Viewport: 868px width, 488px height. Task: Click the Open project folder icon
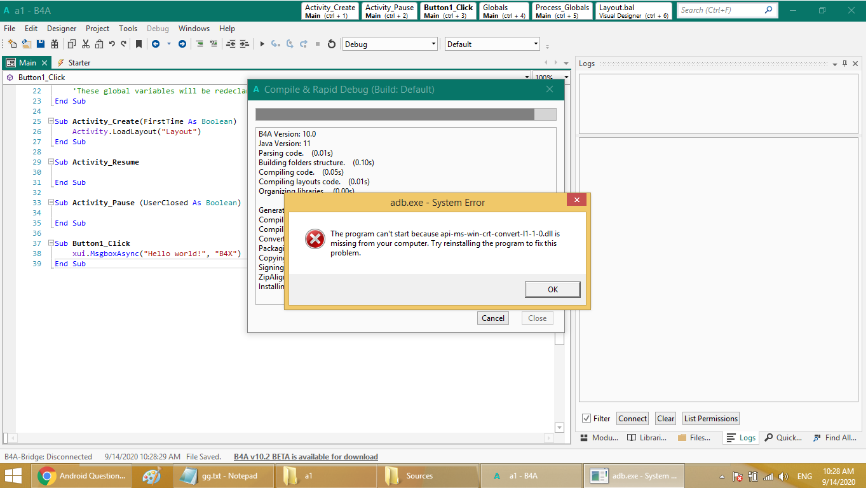click(27, 44)
